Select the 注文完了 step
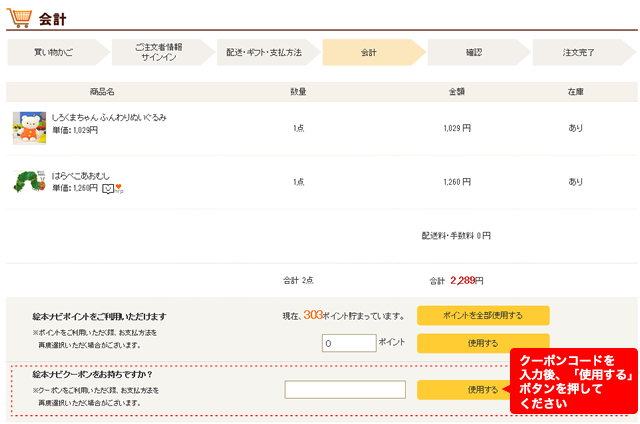The image size is (640, 424). (579, 52)
